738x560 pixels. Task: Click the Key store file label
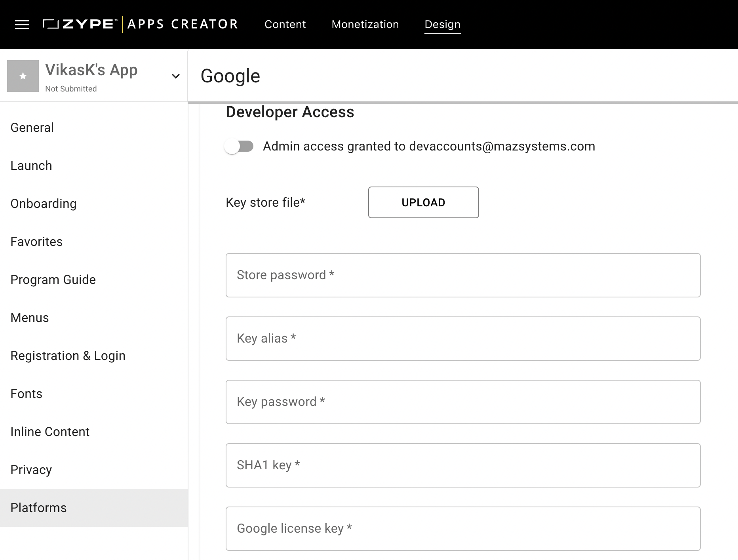click(x=265, y=202)
